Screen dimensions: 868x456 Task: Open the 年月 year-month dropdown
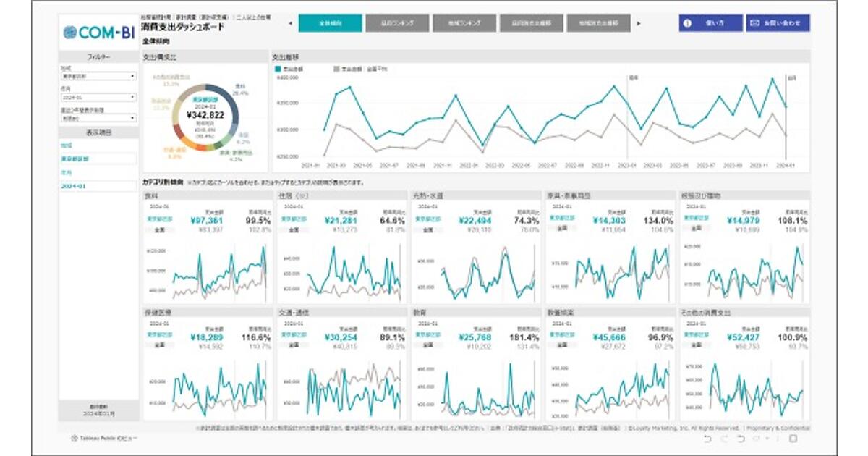click(x=98, y=96)
